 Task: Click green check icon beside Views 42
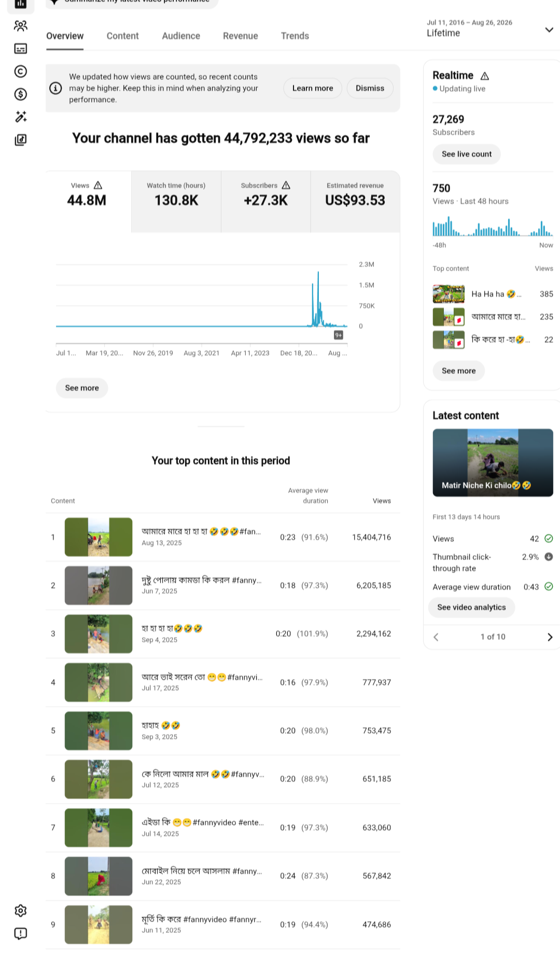[x=549, y=538]
